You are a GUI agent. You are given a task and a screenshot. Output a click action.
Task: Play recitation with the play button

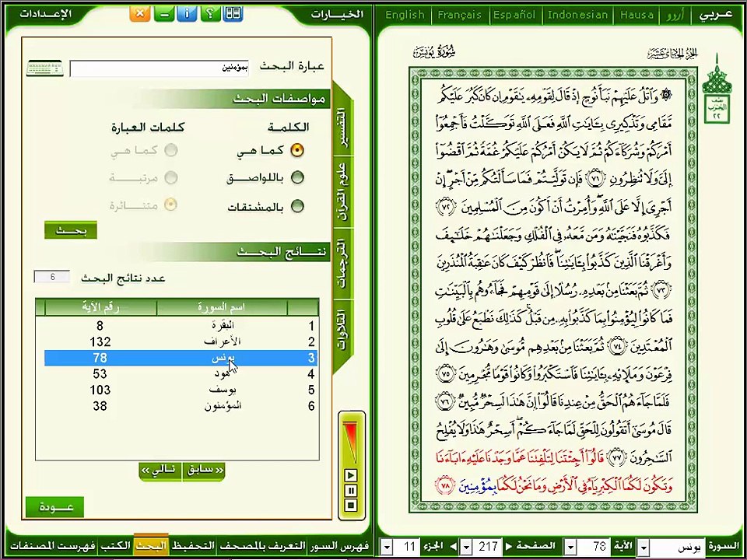tap(351, 474)
